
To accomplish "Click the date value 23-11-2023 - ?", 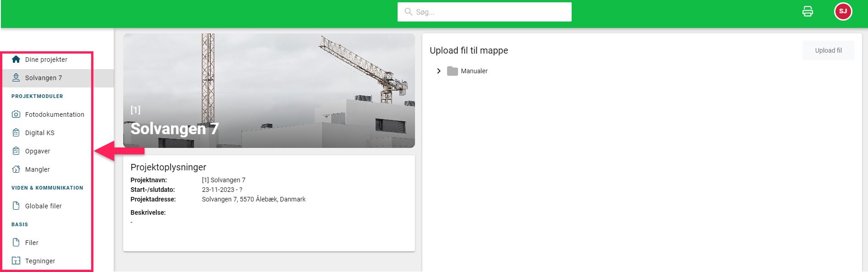I will (222, 190).
